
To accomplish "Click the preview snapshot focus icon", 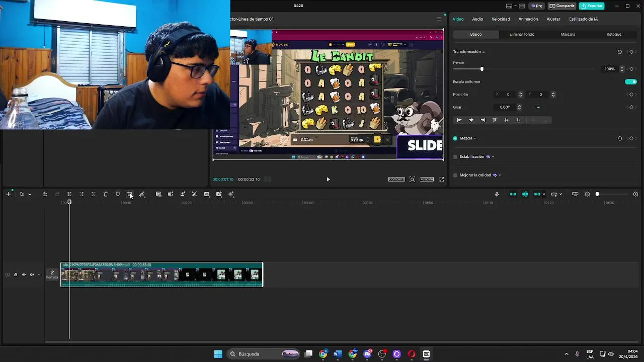I will coord(412,179).
